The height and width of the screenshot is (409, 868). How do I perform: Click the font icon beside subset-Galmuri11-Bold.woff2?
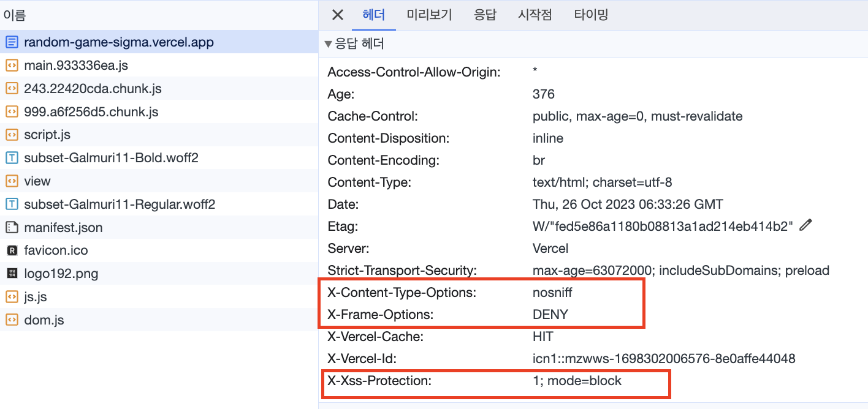pos(12,158)
